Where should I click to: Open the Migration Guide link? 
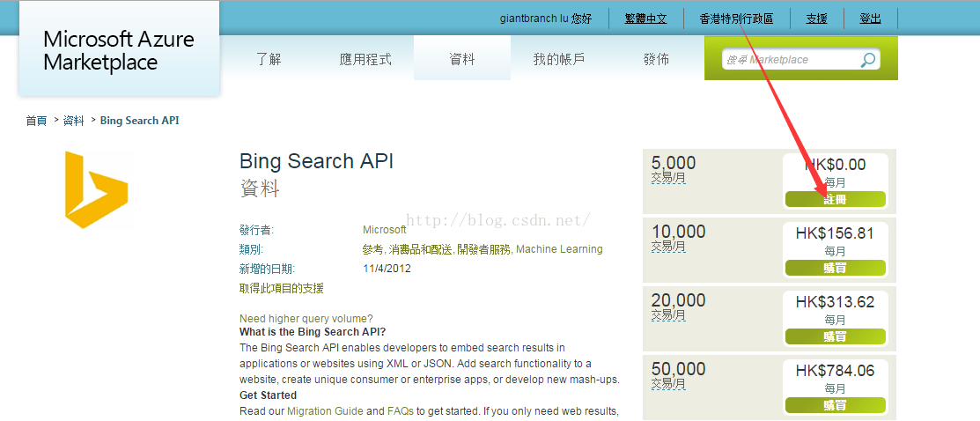pos(325,411)
